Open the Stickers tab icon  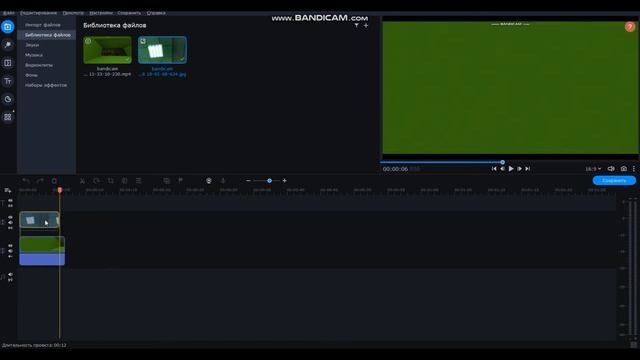(7, 99)
